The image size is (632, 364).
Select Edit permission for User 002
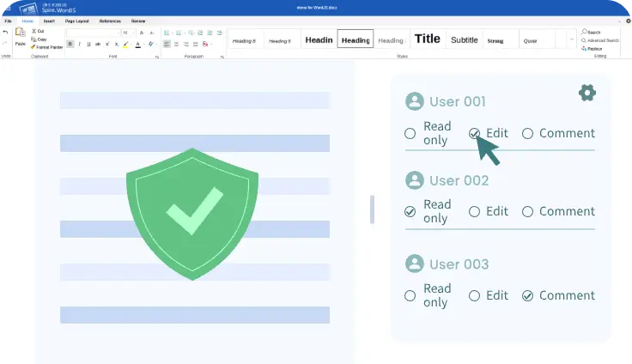[x=474, y=211]
